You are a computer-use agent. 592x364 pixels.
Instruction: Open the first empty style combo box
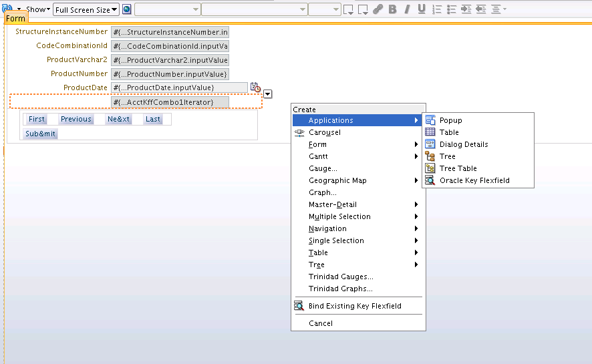[167, 9]
